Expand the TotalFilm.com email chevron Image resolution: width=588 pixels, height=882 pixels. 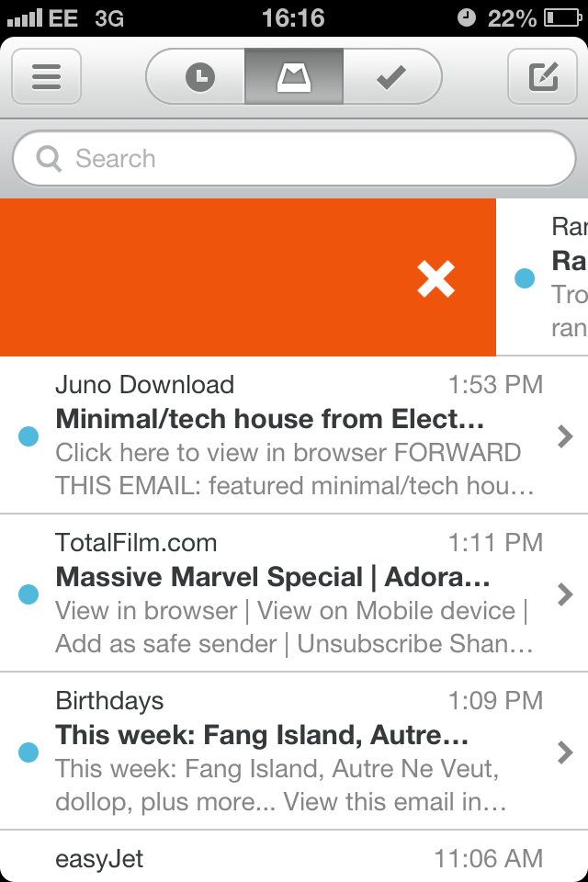pos(565,595)
